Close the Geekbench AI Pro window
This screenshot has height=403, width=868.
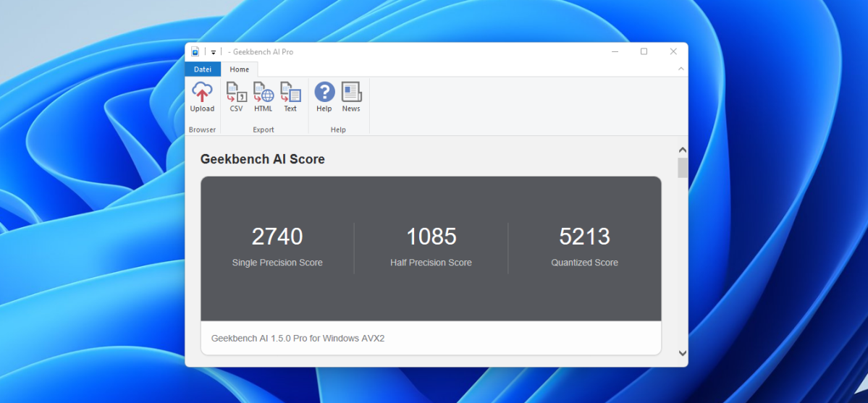tap(673, 51)
